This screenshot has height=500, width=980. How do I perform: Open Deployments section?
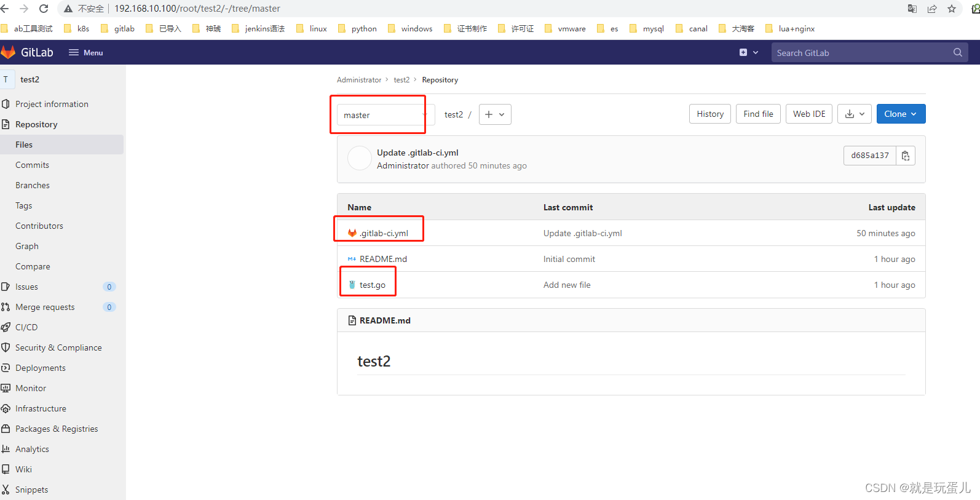click(x=41, y=368)
